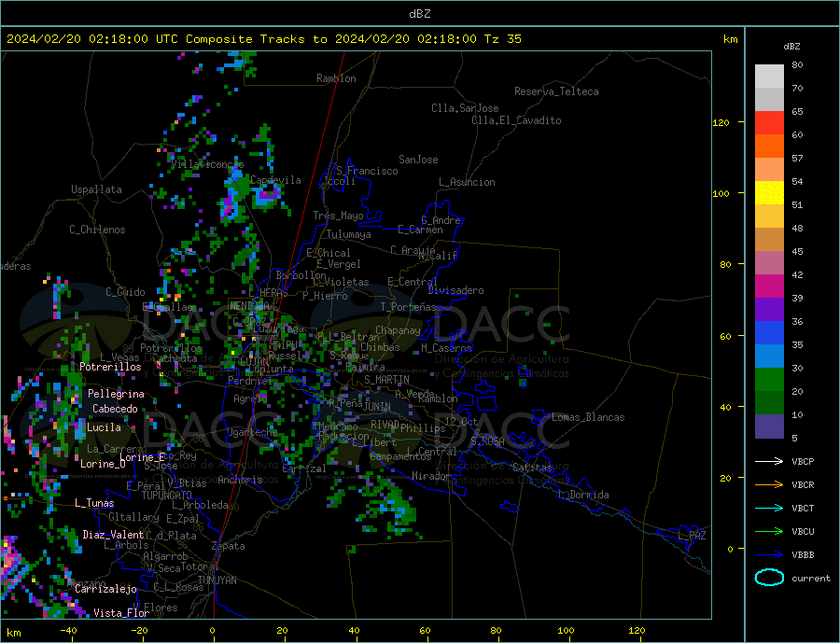Click the Mirador label
Image resolution: width=840 pixels, height=643 pixels.
pyautogui.click(x=431, y=476)
